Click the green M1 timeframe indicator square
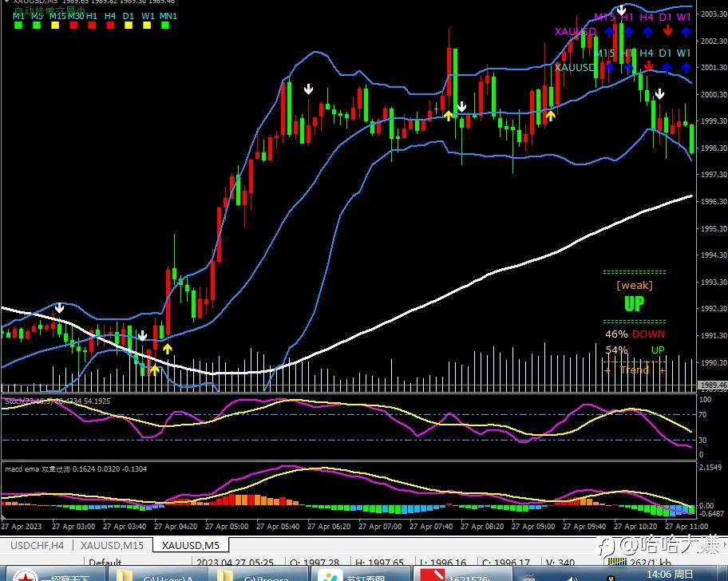728x581 pixels. pos(18,26)
